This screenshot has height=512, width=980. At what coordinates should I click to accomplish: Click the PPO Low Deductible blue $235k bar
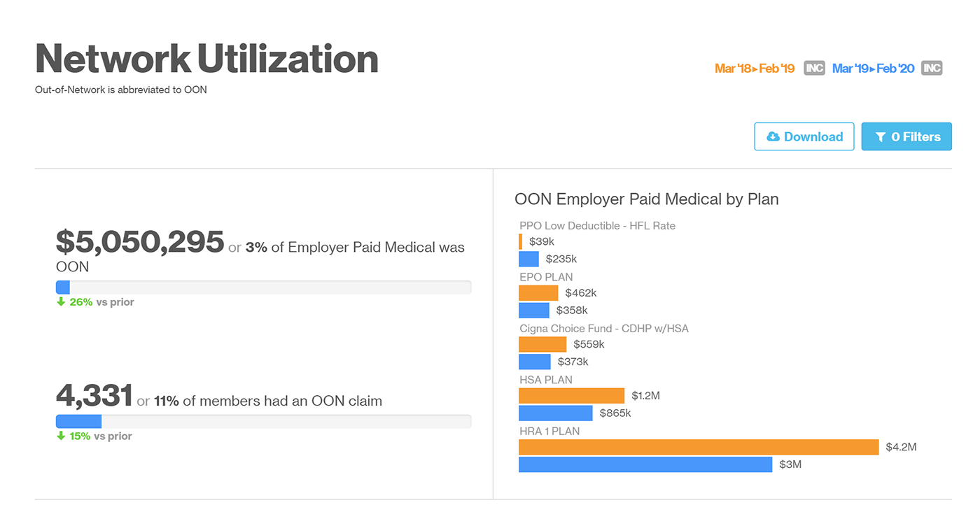[528, 259]
